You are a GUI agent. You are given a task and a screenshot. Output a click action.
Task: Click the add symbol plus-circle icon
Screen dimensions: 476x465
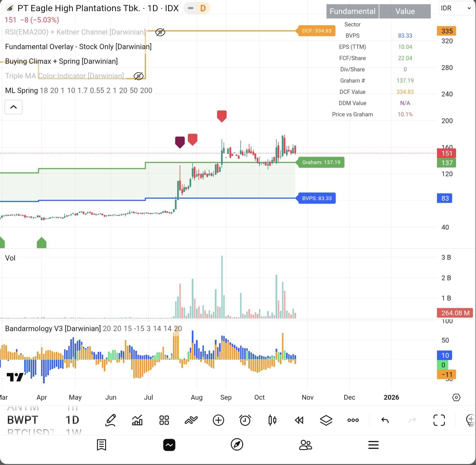[218, 420]
